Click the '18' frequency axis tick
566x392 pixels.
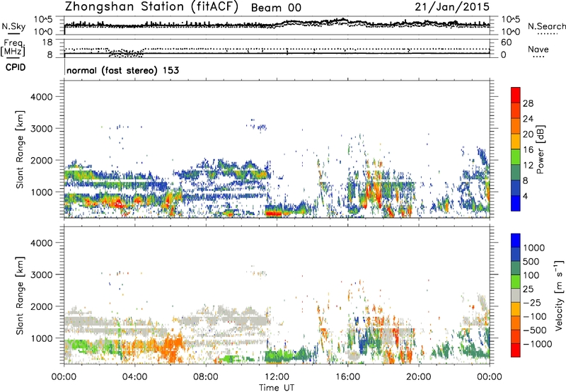(x=47, y=42)
